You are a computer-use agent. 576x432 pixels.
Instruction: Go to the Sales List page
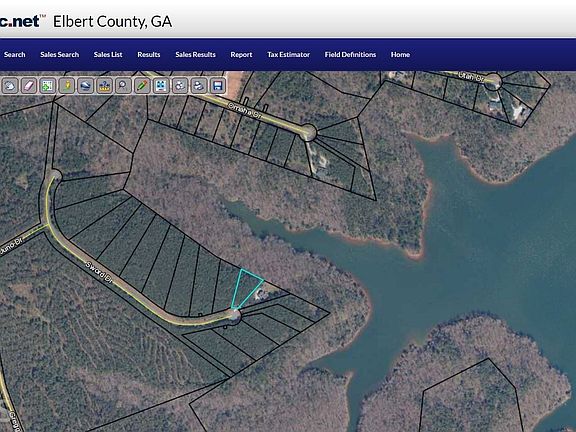coord(108,54)
